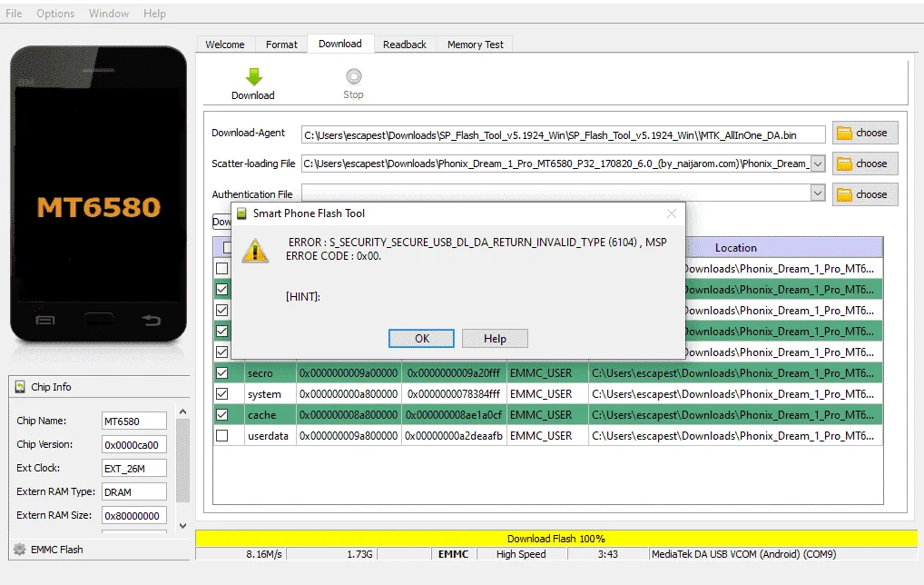This screenshot has height=585, width=924.
Task: Click the Ext Clock field EXT_26M
Action: click(134, 468)
